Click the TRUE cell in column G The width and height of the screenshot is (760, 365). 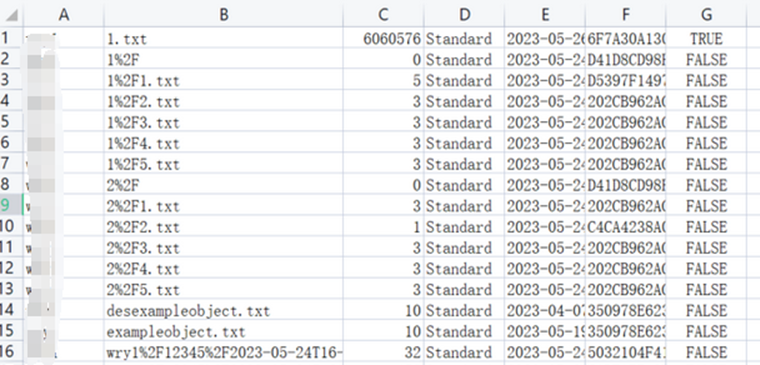[x=706, y=39]
